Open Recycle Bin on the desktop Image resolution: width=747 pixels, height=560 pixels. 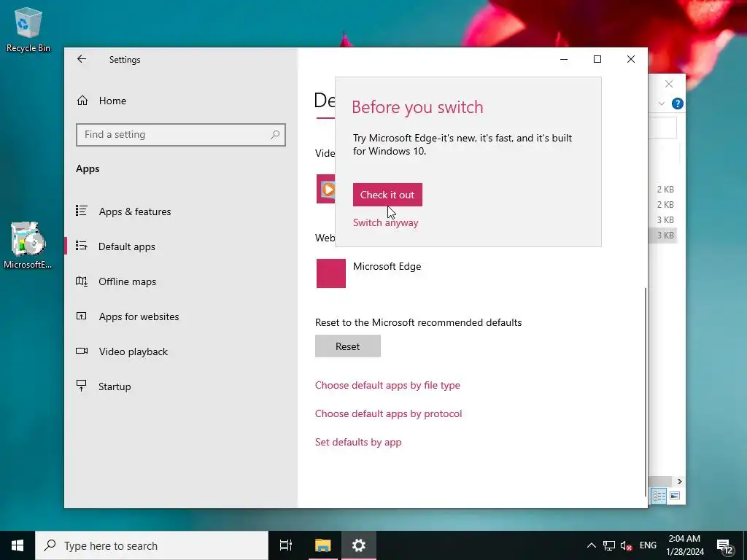(x=28, y=29)
